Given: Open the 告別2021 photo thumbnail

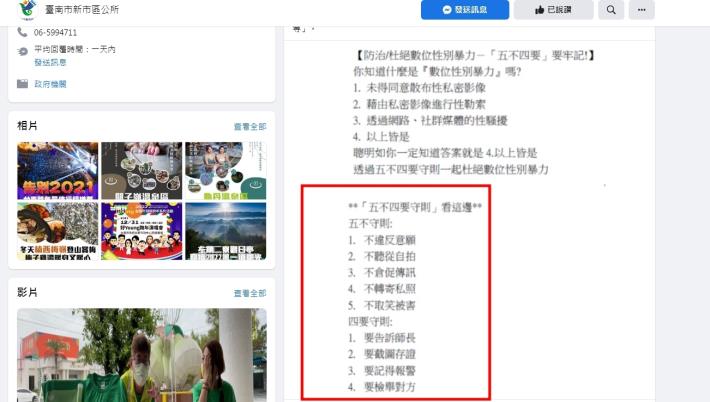Looking at the screenshot, I should pos(58,171).
